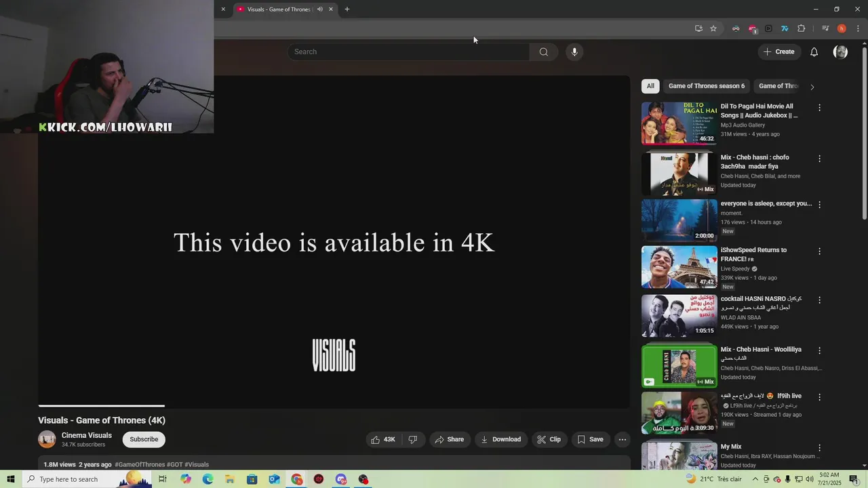This screenshot has height=488, width=868.
Task: Dislike the video with thumbs down
Action: pos(412,440)
